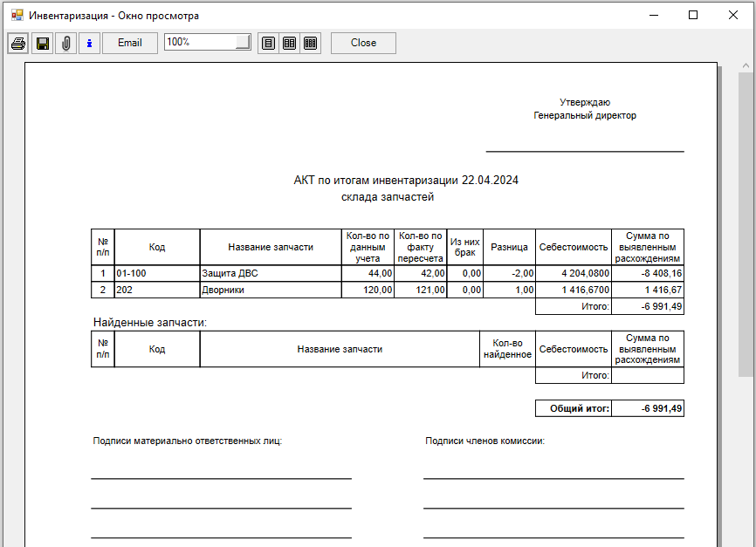Switch to two-page view layout icon
Image resolution: width=756 pixels, height=547 pixels.
tap(289, 43)
